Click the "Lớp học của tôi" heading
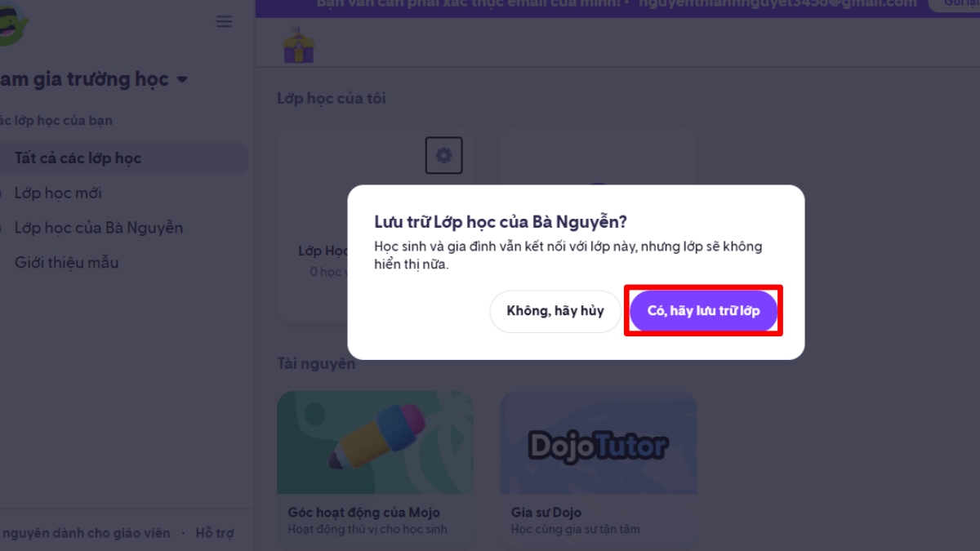 tap(332, 99)
